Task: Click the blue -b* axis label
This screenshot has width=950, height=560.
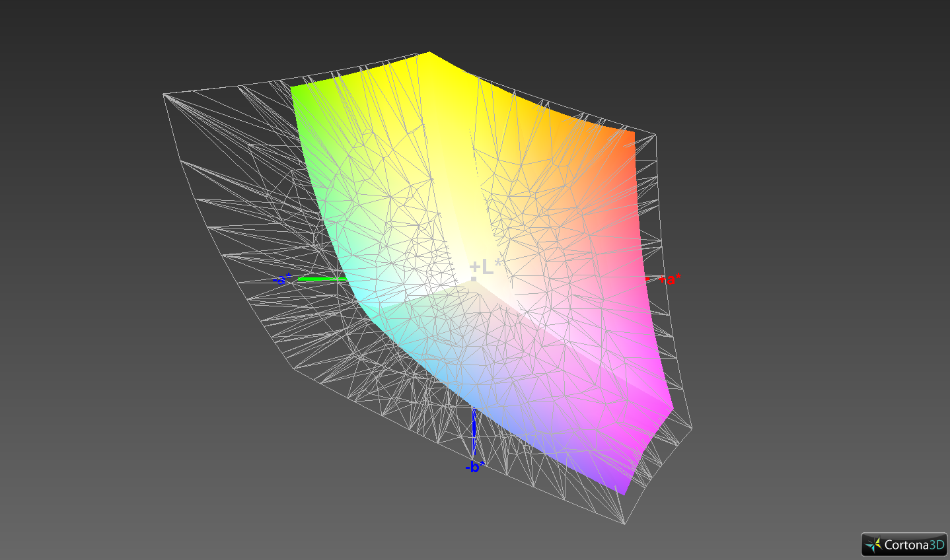Action: (475, 467)
